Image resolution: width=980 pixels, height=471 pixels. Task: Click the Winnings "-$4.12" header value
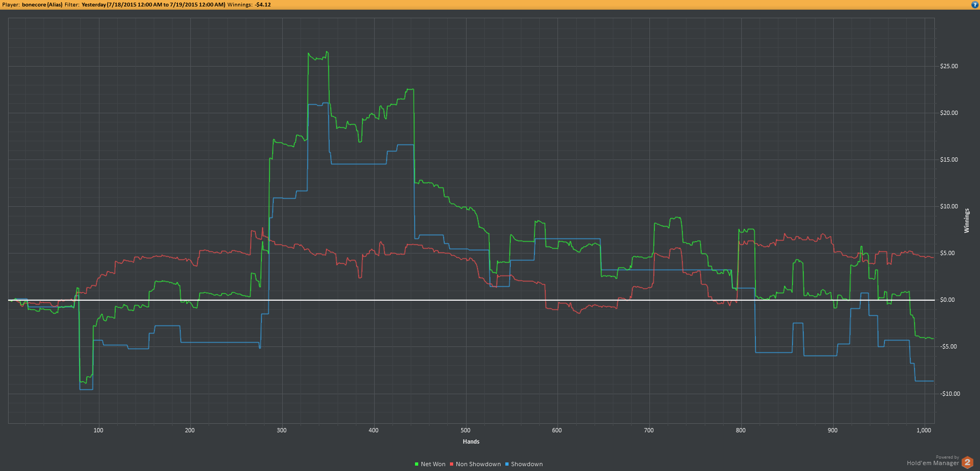point(263,4)
